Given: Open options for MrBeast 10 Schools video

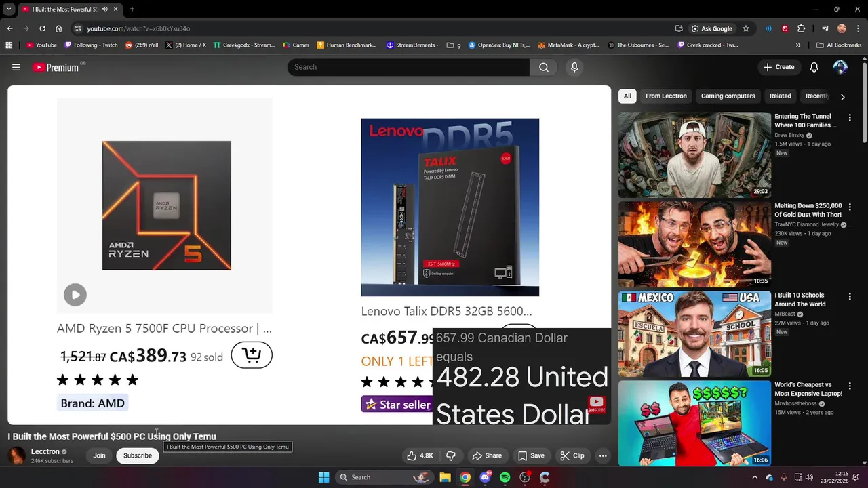Looking at the screenshot, I should pyautogui.click(x=850, y=296).
